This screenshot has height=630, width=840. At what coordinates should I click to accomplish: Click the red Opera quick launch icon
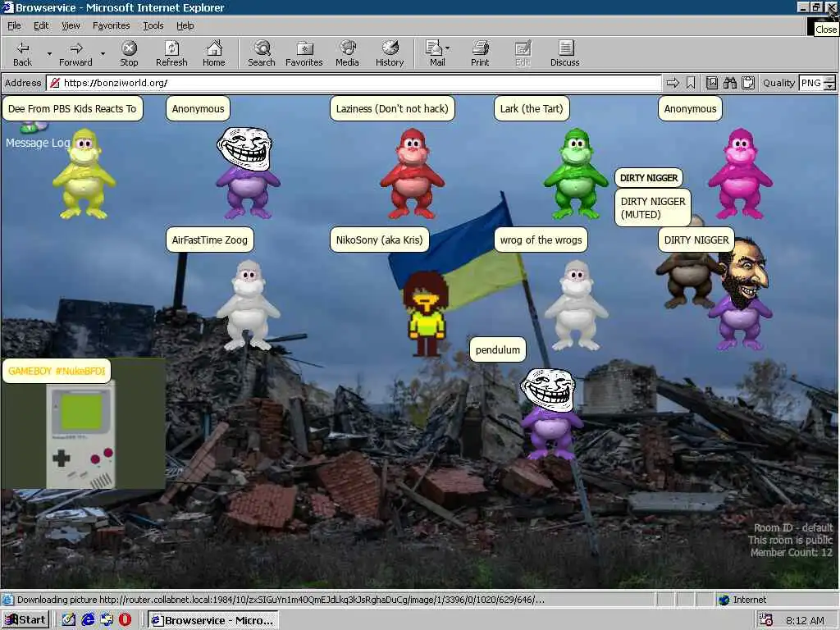[x=125, y=620]
